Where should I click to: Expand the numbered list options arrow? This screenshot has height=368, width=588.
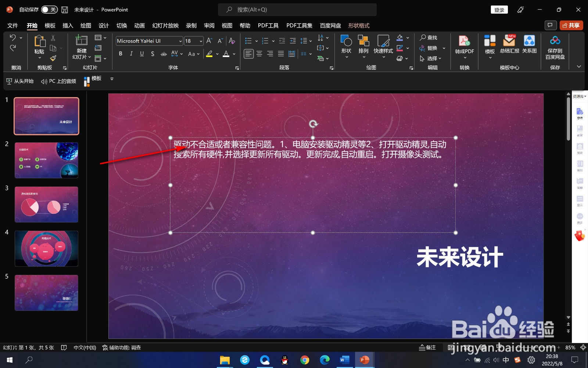tap(273, 41)
